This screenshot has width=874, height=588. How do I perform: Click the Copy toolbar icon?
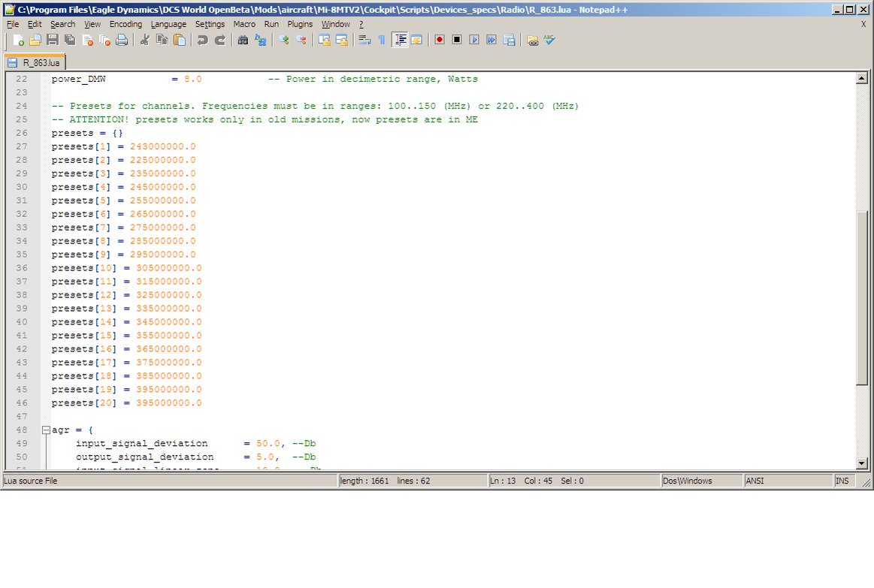pyautogui.click(x=162, y=40)
